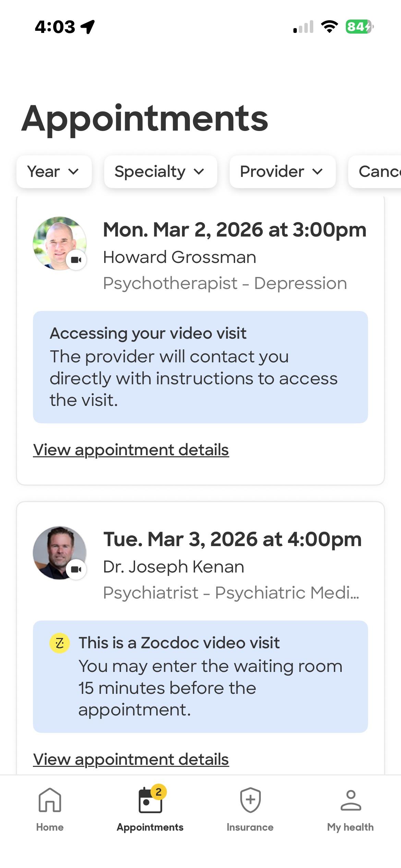The height and width of the screenshot is (868, 401).
Task: Tap video camera badge on Howard Grossman's photo
Action: point(76,260)
